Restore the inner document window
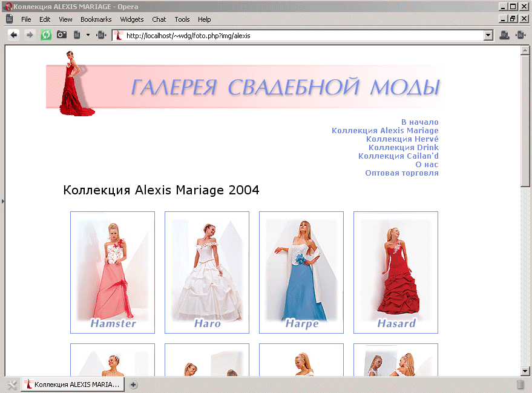The height and width of the screenshot is (393, 532). click(513, 19)
